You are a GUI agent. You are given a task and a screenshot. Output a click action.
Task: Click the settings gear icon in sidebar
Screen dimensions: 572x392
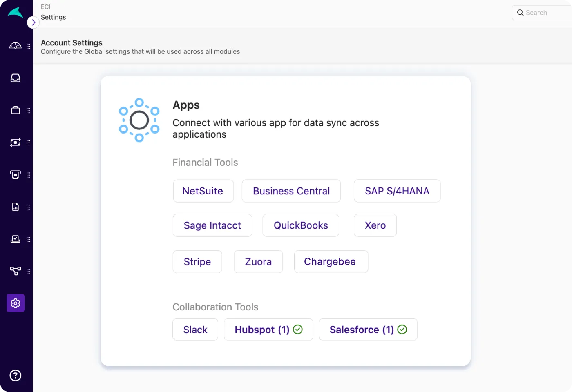pyautogui.click(x=16, y=303)
